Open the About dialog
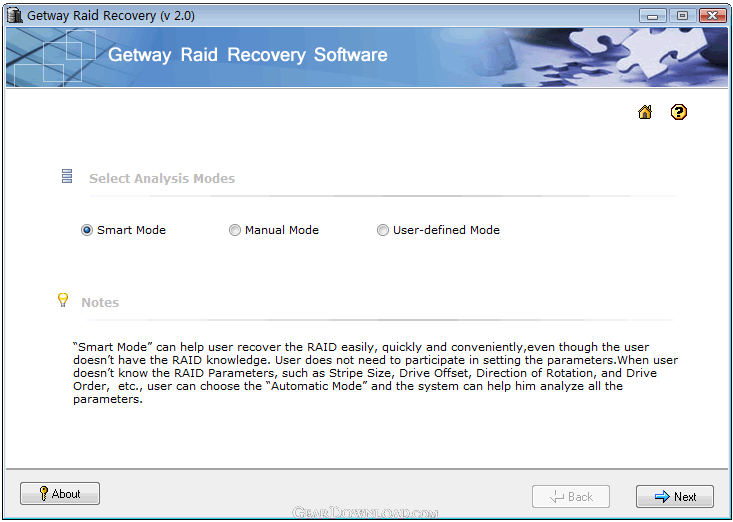733x522 pixels. [60, 494]
